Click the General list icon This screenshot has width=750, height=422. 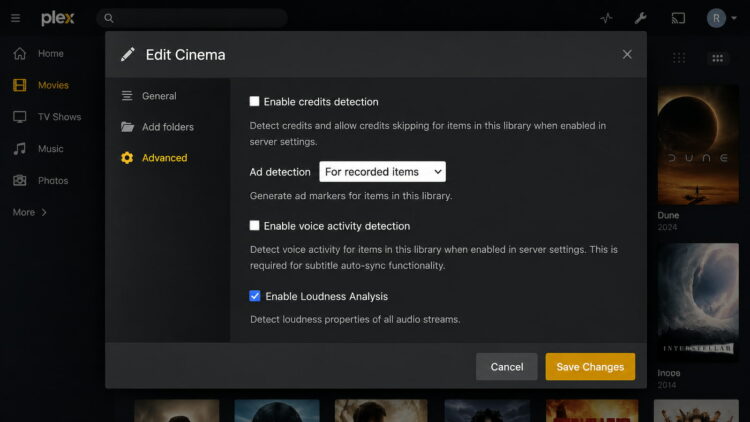[127, 96]
